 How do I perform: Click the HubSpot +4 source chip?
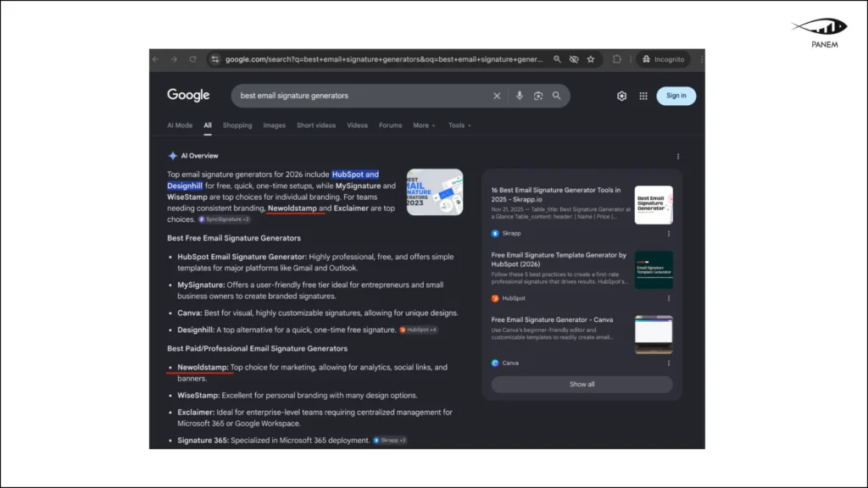419,330
